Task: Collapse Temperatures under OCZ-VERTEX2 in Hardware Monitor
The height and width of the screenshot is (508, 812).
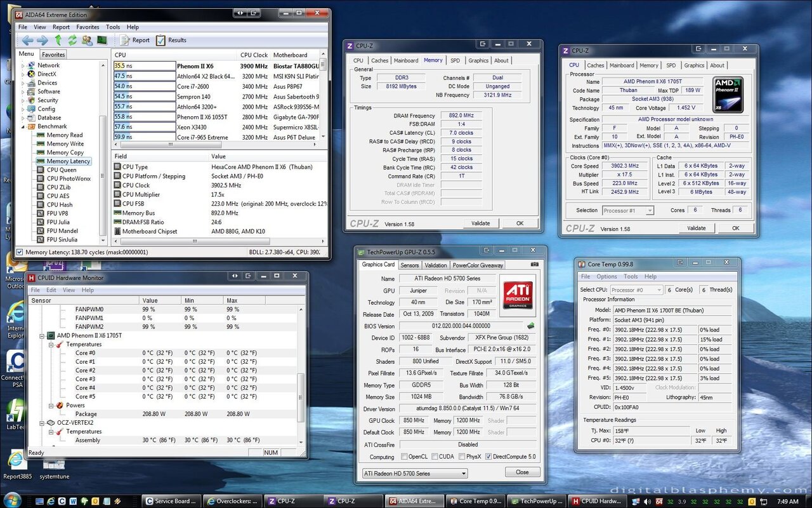Action: click(49, 431)
